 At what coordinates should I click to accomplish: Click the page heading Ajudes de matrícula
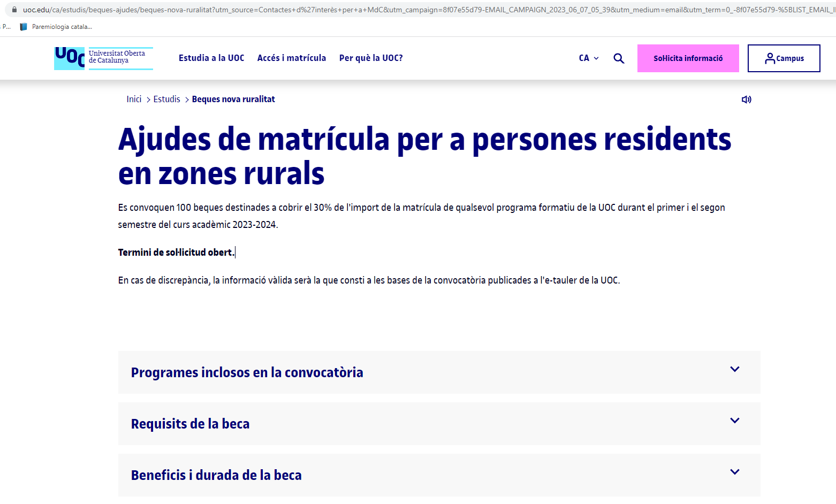tap(424, 156)
